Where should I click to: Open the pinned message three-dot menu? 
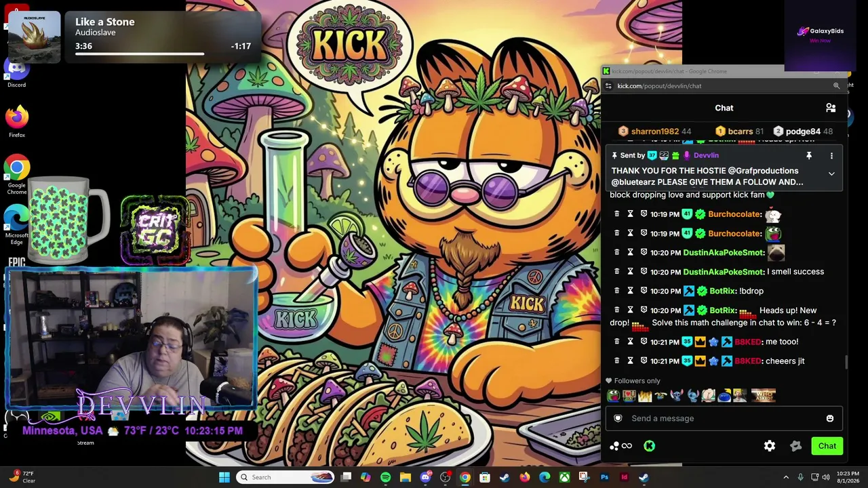coord(831,156)
